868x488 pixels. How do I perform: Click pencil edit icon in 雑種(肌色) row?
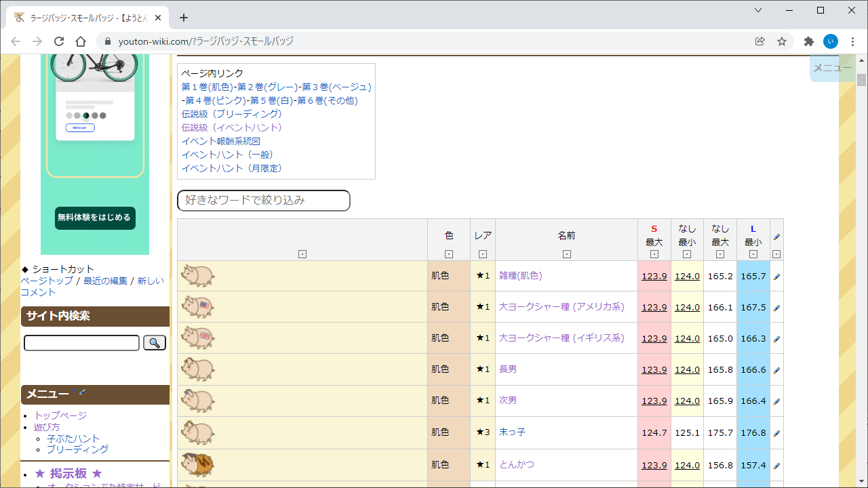click(776, 277)
